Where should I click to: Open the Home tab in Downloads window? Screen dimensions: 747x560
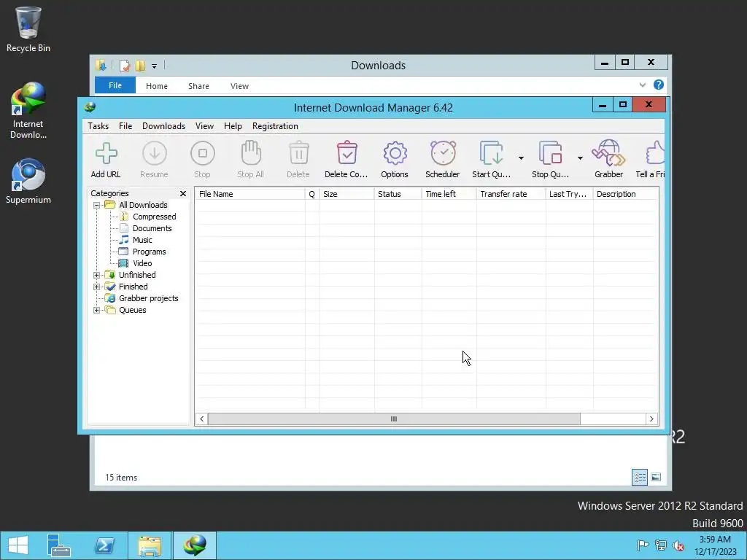[157, 86]
